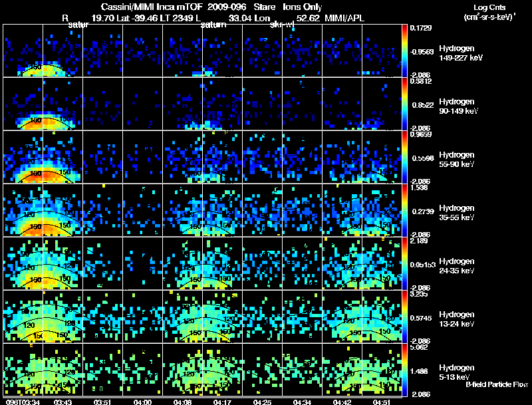Screen dimensions: 532x405
Task: Click the '0.9659' color scale value
Action: click(x=421, y=134)
